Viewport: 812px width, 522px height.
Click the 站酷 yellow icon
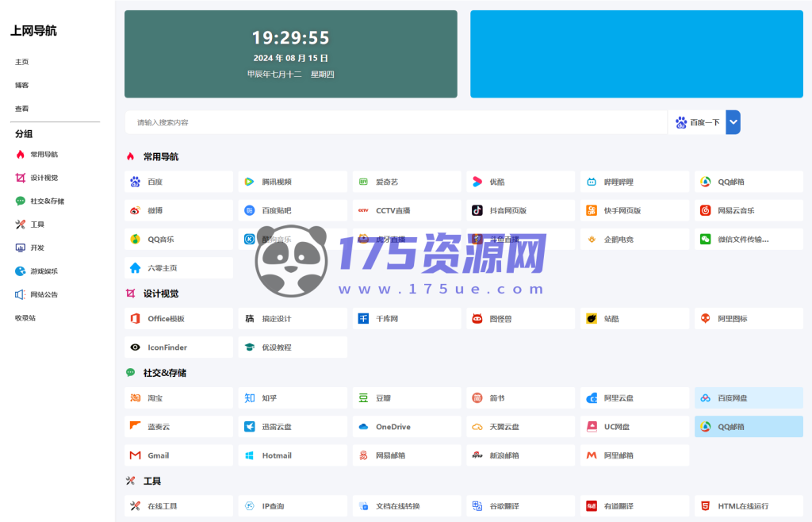pyautogui.click(x=592, y=318)
